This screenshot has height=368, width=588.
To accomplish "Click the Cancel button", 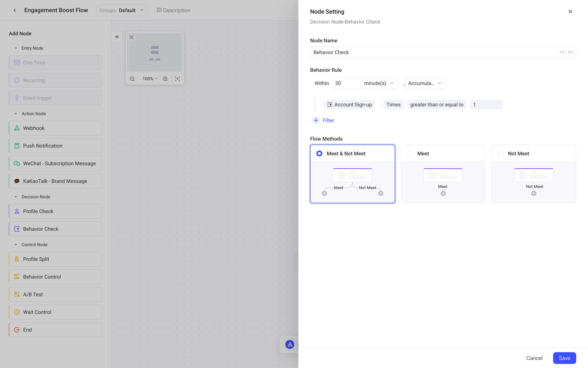I will (534, 358).
